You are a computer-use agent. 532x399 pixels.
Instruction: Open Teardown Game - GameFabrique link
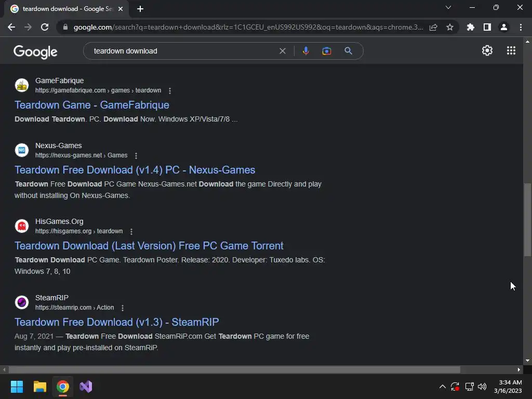92,105
